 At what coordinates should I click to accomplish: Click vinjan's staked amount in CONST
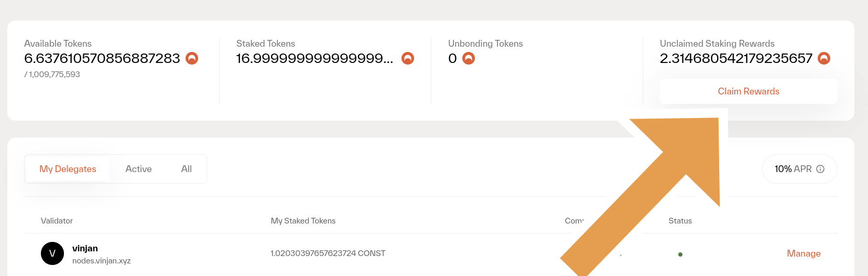coord(328,253)
